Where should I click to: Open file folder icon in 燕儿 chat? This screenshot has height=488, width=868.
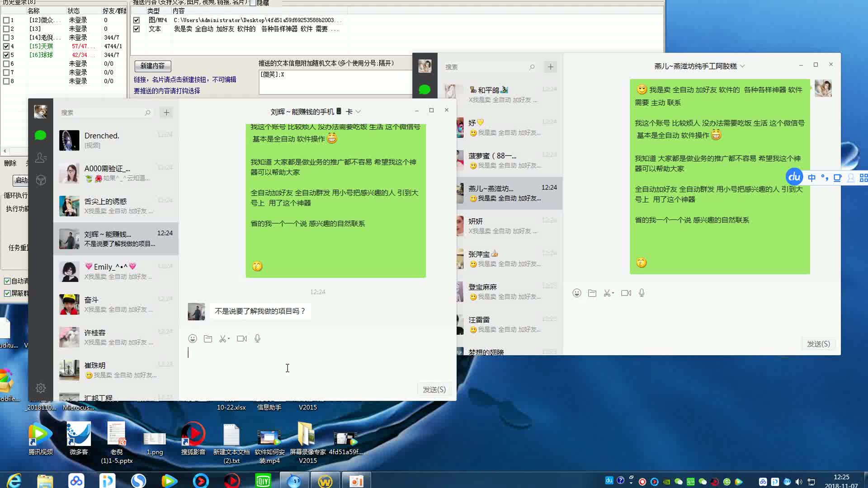click(x=592, y=293)
